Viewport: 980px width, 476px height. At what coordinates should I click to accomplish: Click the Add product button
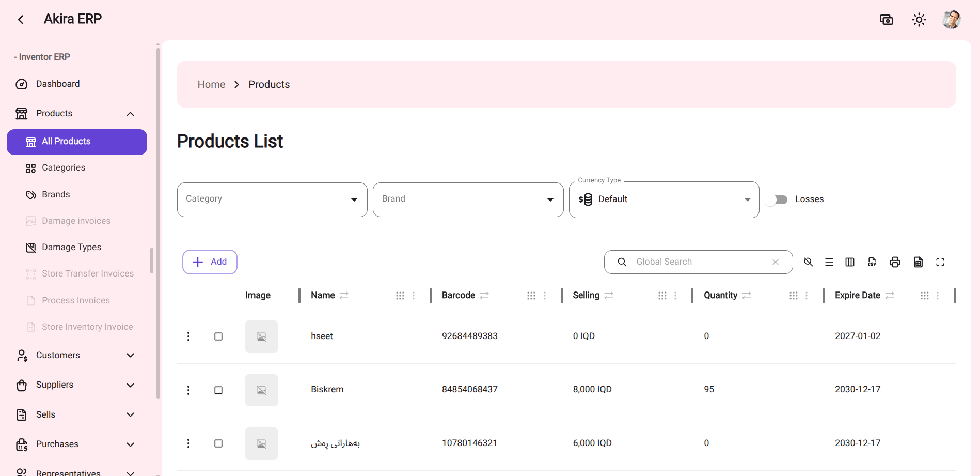click(x=210, y=262)
